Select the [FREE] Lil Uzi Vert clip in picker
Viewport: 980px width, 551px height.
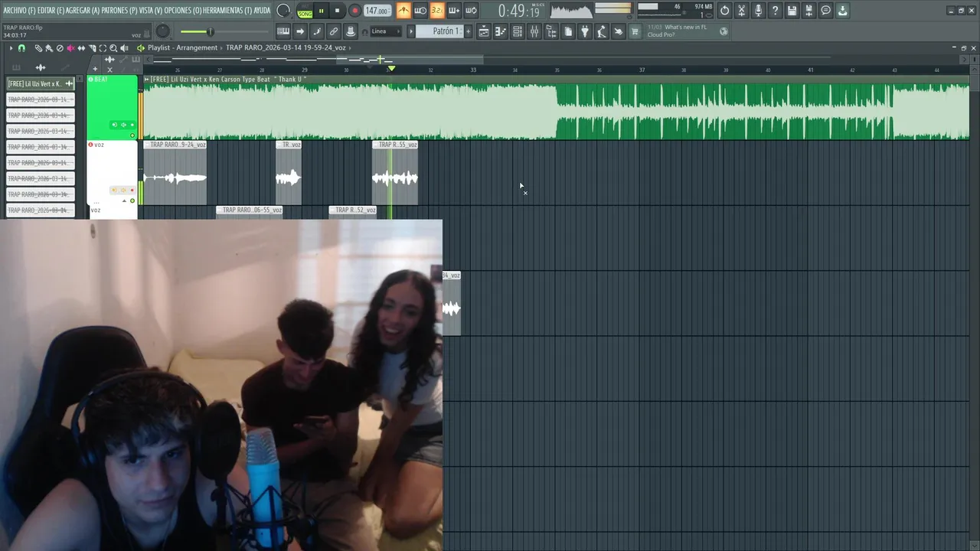click(x=40, y=83)
